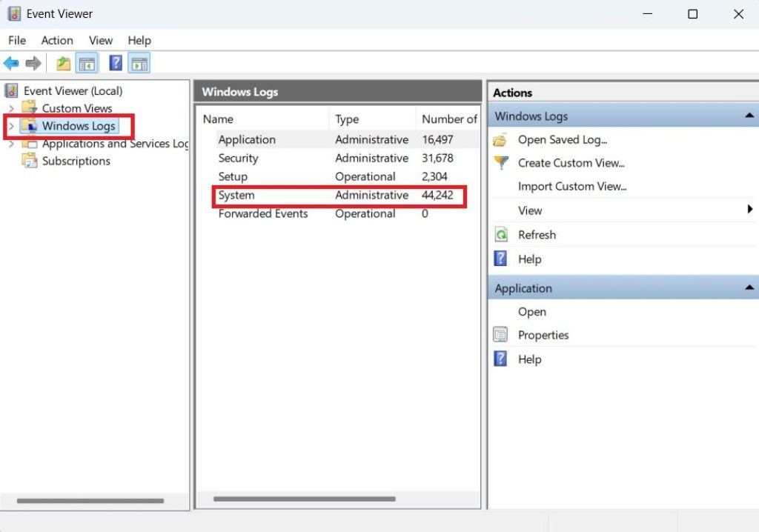Toggle the Show/Hide Action Pane icon
This screenshot has width=759, height=532.
click(x=139, y=64)
